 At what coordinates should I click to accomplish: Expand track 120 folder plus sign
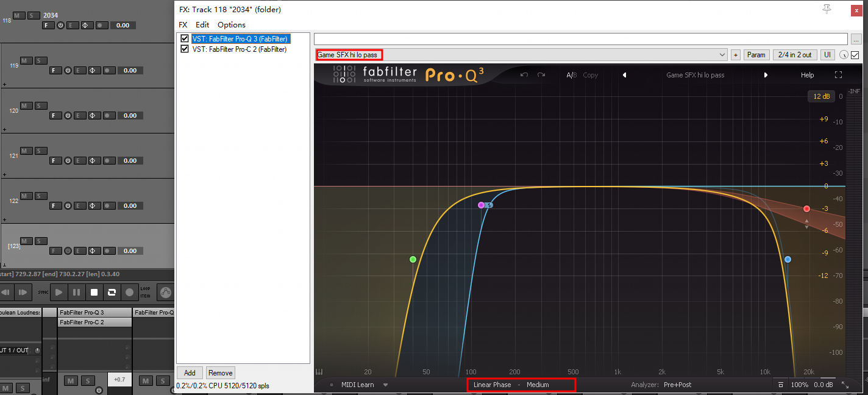(4, 130)
